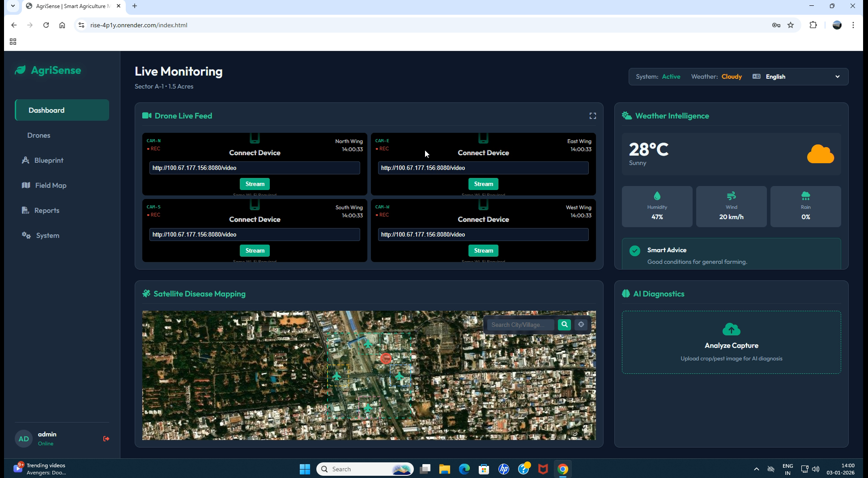This screenshot has width=868, height=478.
Task: Open Chrome's tab search dropdown arrow
Action: (x=13, y=6)
